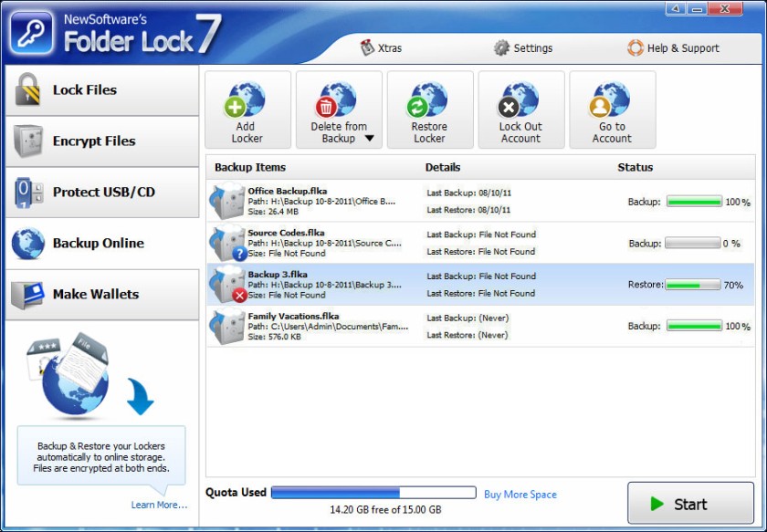The image size is (767, 532).
Task: Click the Office Backup locker icon
Action: pos(227,201)
